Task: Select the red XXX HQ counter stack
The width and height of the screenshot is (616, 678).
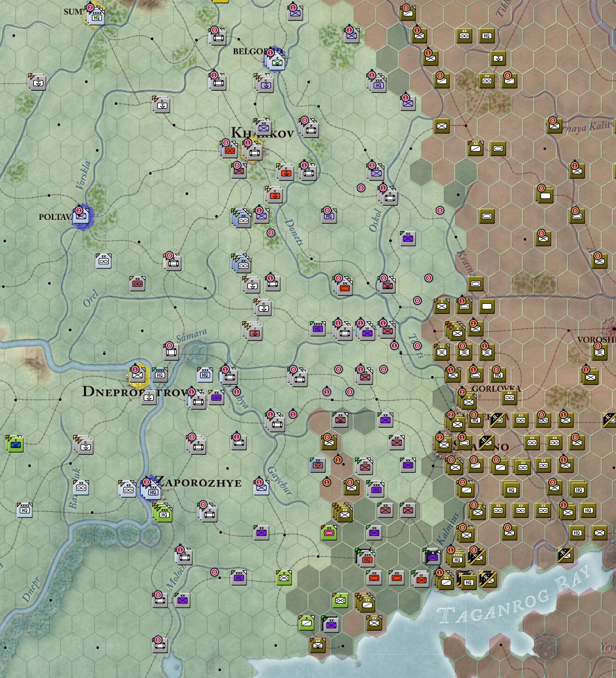Action: point(366,557)
